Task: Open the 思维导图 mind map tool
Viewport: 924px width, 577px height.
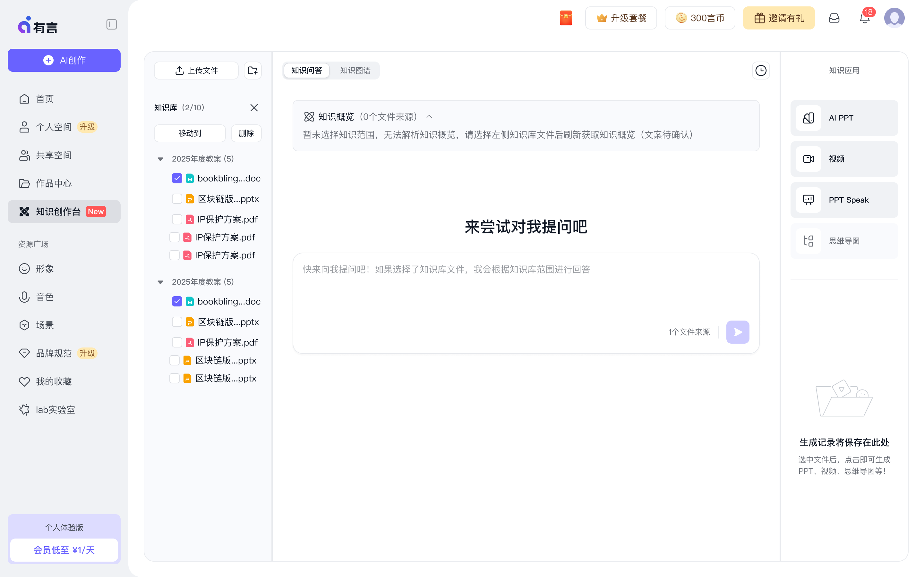Action: tap(843, 241)
